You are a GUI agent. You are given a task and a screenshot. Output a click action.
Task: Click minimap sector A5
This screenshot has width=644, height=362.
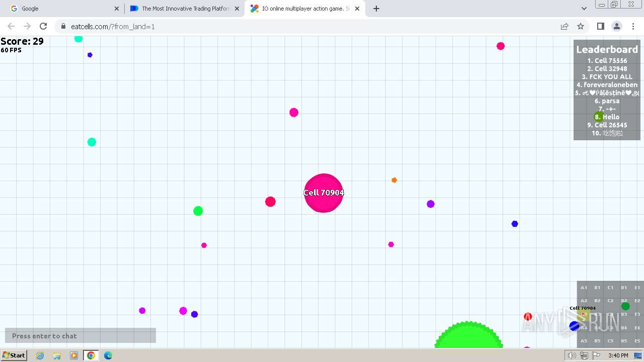584,341
